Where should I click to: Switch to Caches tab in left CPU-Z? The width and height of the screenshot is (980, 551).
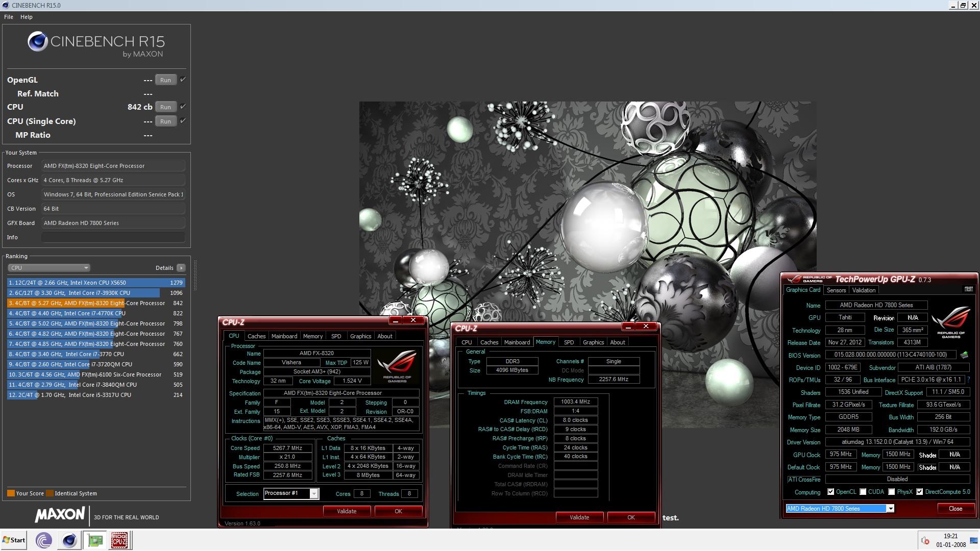pos(256,336)
